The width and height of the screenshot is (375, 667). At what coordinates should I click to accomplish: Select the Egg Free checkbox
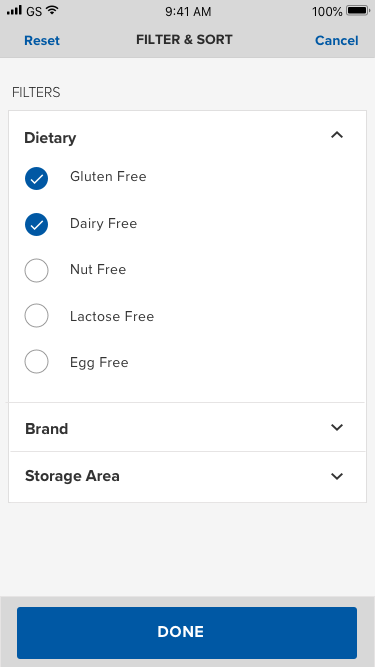pyautogui.click(x=37, y=362)
